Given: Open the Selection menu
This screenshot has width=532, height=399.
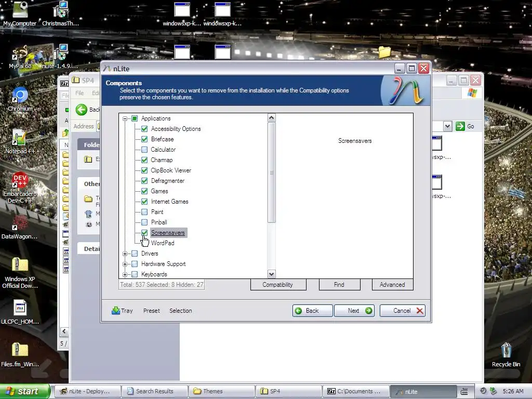Looking at the screenshot, I should coord(180,311).
